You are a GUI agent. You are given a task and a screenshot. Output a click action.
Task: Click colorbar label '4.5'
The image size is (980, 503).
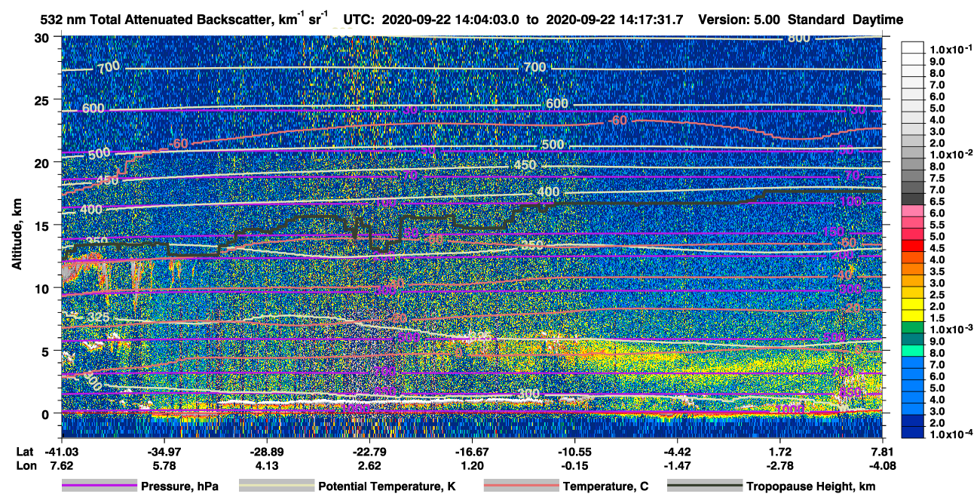pyautogui.click(x=936, y=249)
